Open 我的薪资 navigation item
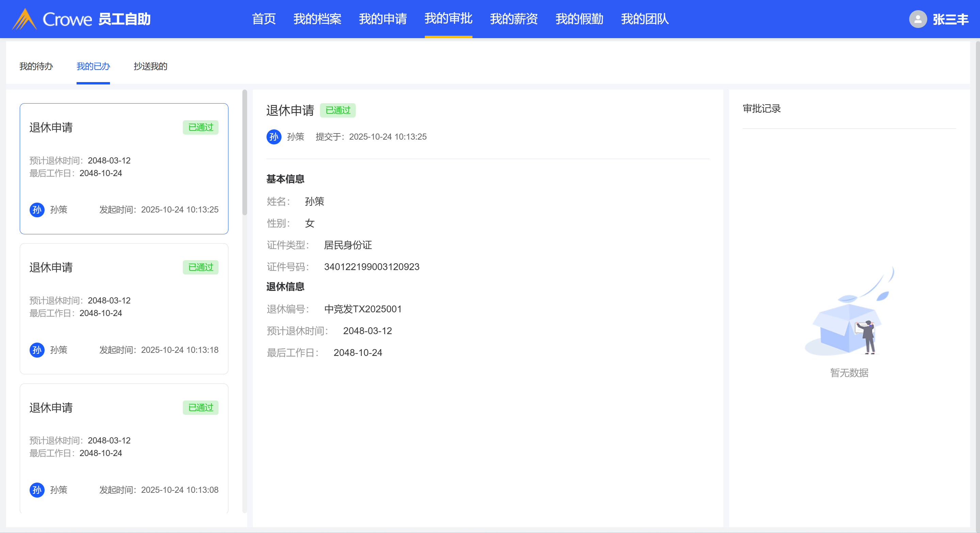This screenshot has width=980, height=533. click(x=514, y=19)
